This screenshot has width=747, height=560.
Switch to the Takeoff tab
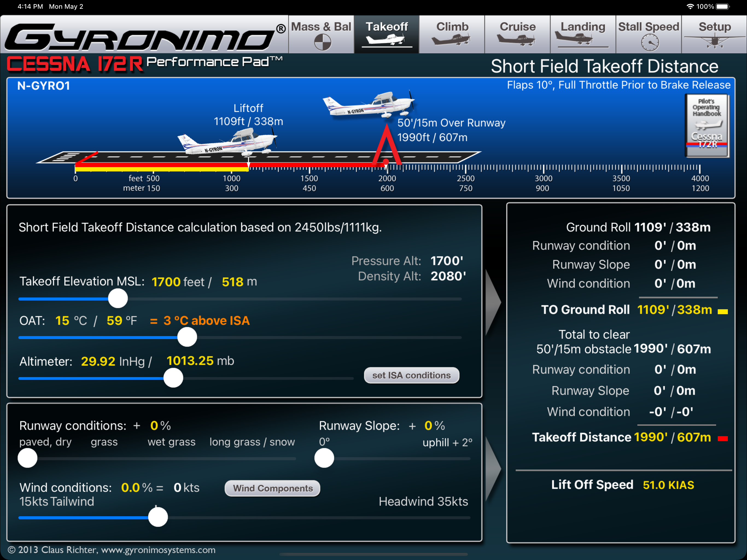pyautogui.click(x=387, y=34)
